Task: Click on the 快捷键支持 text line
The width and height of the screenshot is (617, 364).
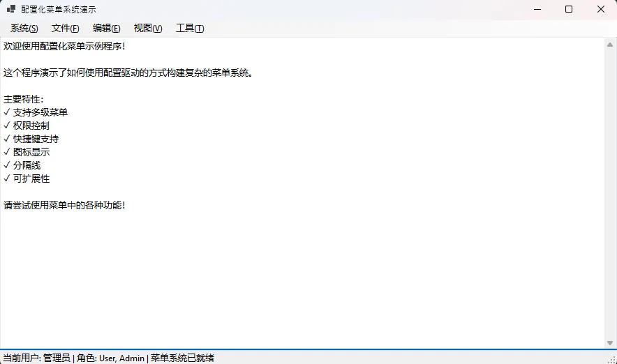Action: (36, 139)
